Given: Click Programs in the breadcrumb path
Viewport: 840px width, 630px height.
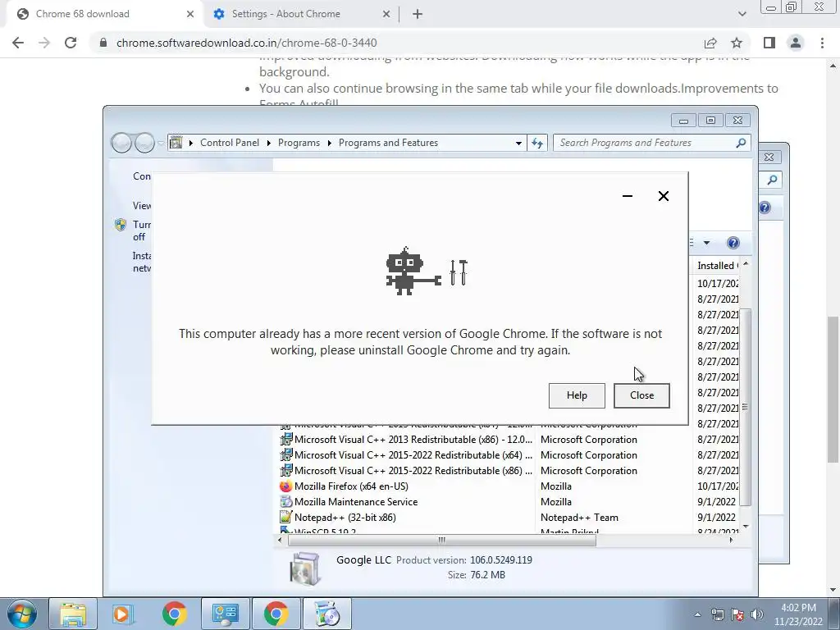Looking at the screenshot, I should (299, 143).
